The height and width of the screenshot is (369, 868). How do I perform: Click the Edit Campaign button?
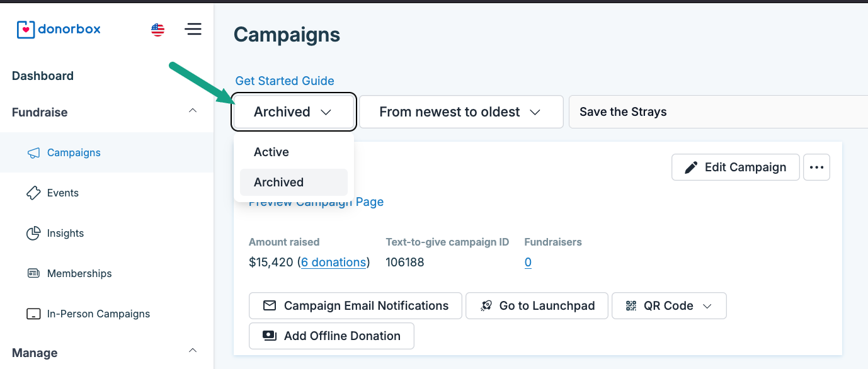click(735, 167)
